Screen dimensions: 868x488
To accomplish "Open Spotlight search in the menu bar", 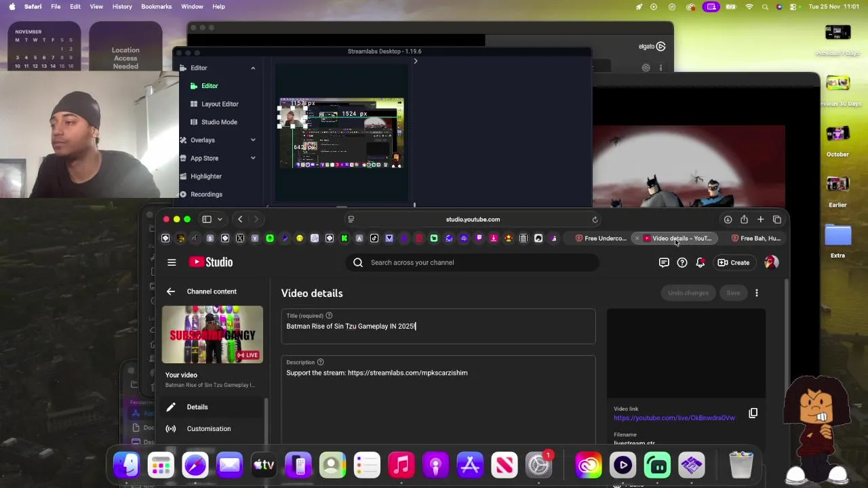I will click(x=765, y=7).
